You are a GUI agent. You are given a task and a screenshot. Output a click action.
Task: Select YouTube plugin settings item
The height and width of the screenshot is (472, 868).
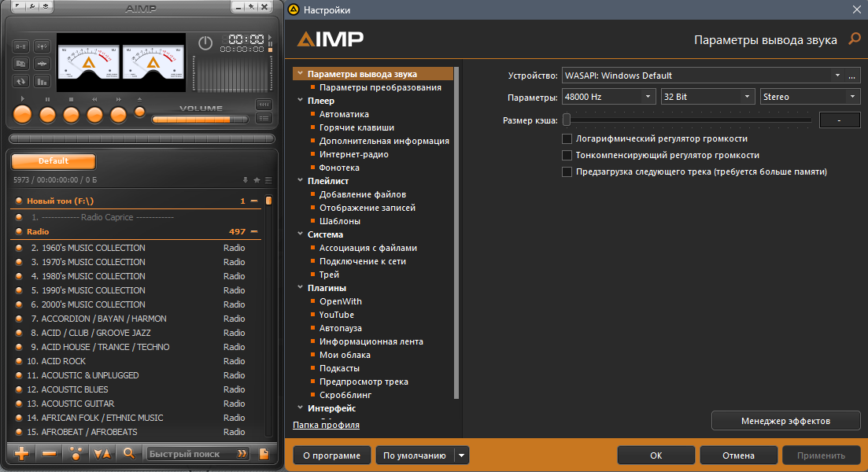pyautogui.click(x=337, y=315)
